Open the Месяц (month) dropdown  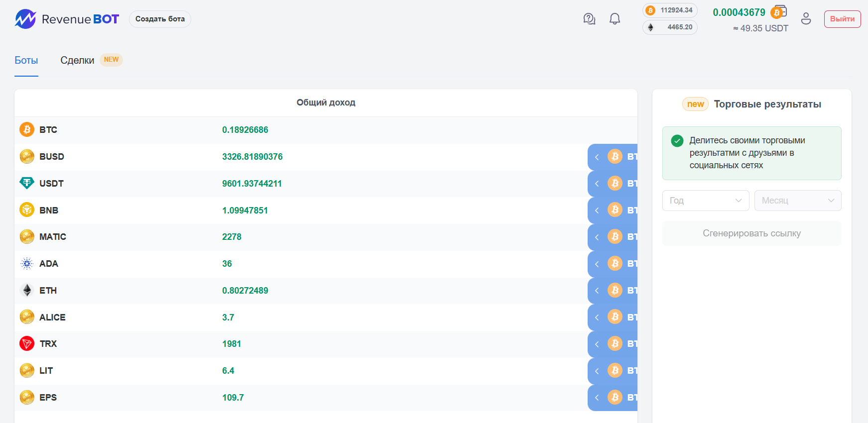point(797,201)
